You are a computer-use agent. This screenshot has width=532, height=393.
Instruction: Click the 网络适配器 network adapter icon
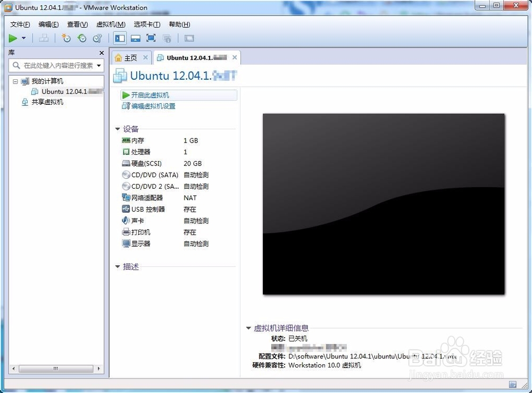pyautogui.click(x=125, y=198)
